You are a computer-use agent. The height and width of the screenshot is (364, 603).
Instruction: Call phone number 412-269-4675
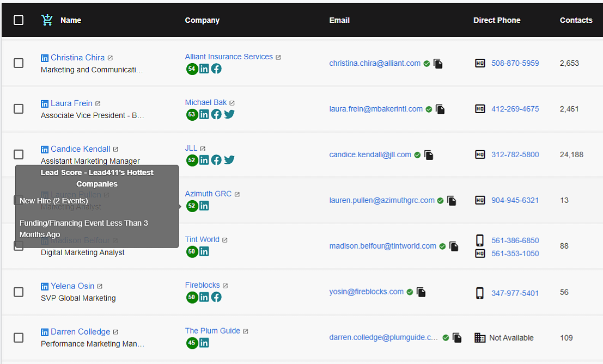(x=515, y=109)
